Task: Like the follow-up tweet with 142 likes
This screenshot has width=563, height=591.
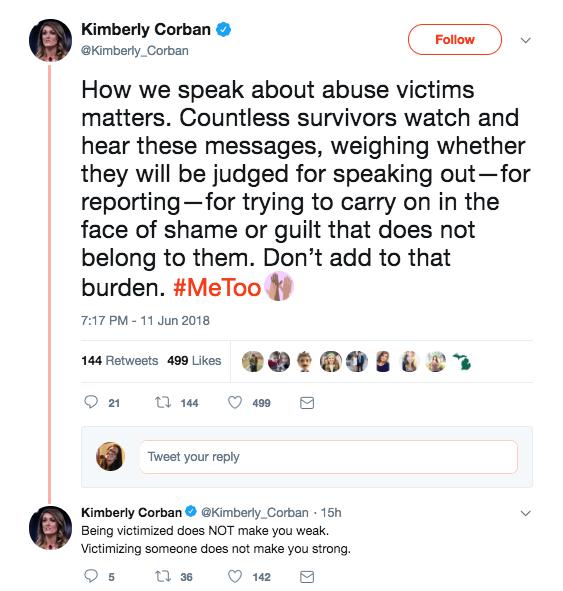Action: coord(235,576)
